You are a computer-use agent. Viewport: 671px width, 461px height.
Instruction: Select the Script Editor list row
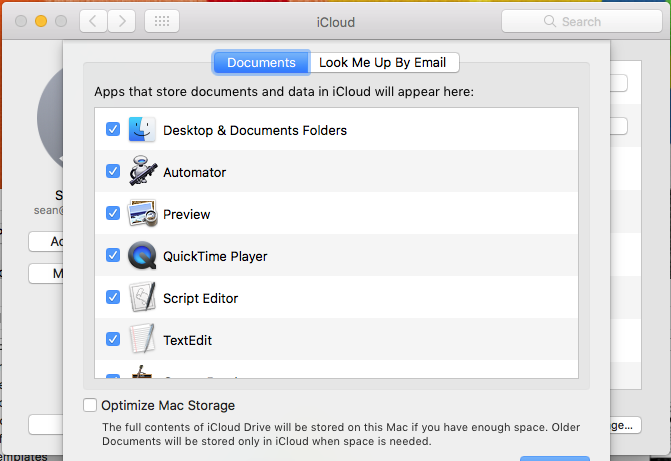(x=350, y=298)
